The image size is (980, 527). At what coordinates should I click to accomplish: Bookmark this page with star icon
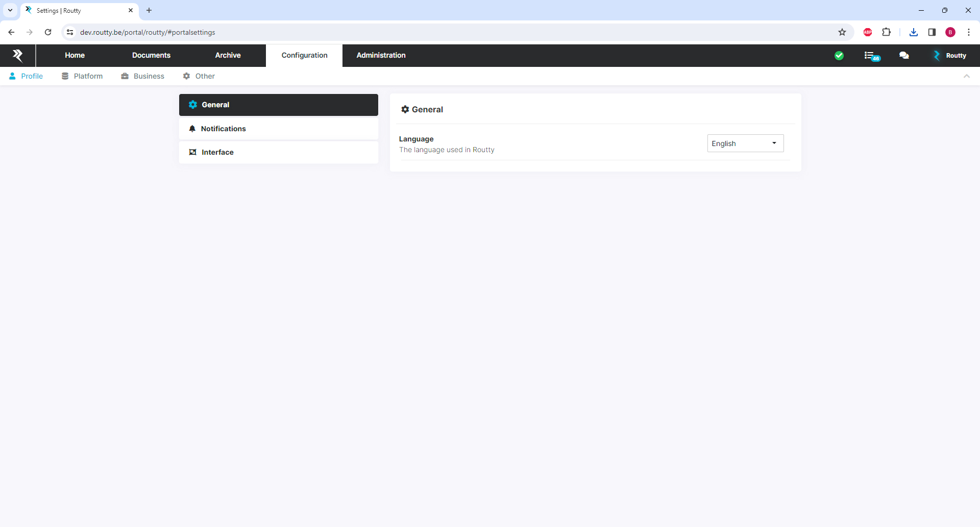(x=842, y=32)
